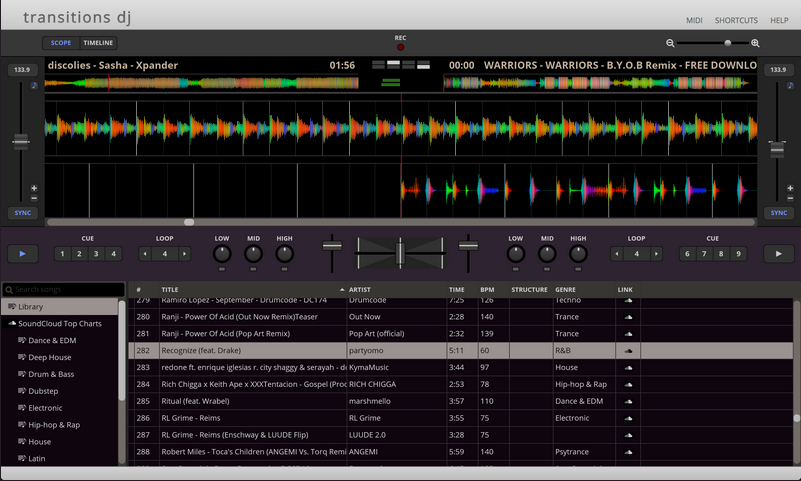Switch to TIMELINE view
Viewport: 801px width, 481px height.
click(98, 43)
